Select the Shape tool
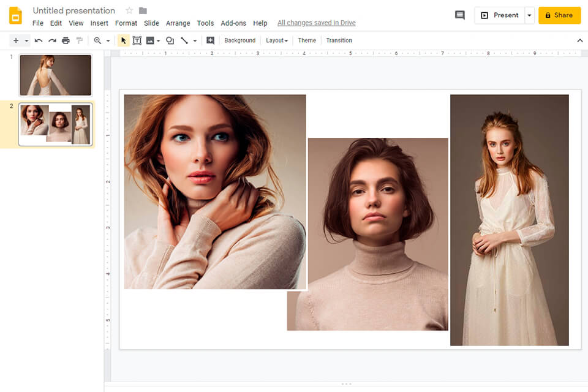The image size is (588, 392). [x=170, y=40]
